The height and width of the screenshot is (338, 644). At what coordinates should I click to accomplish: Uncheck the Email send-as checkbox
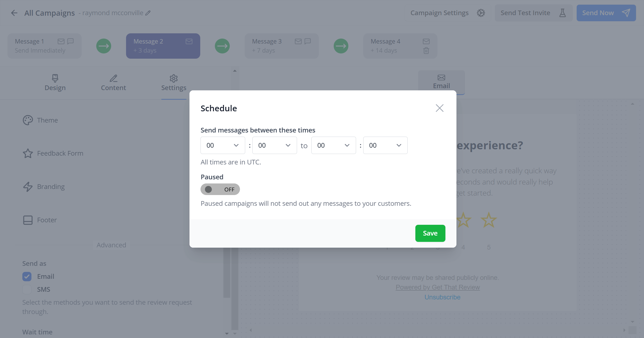[27, 277]
